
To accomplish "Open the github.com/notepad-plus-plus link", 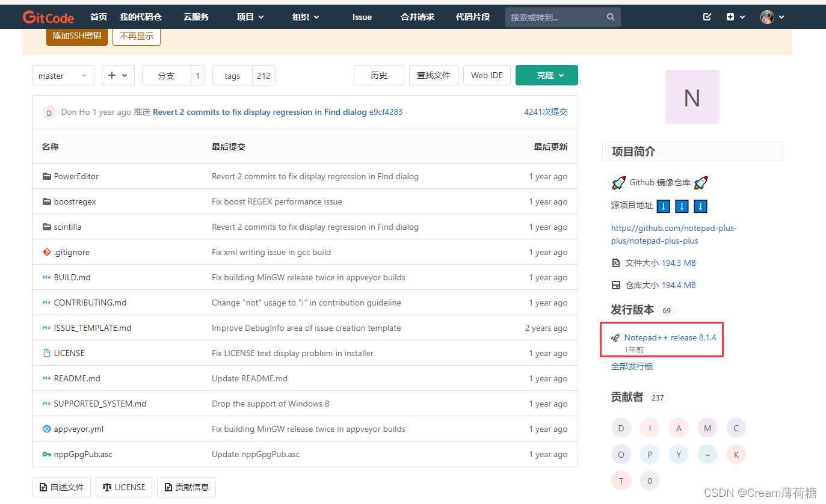I will point(674,235).
